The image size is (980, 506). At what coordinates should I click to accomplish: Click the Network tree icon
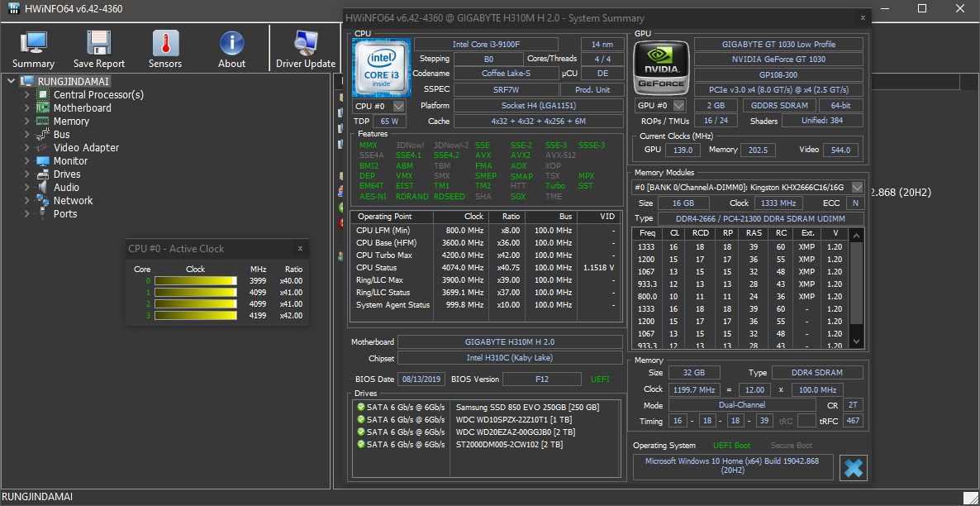click(x=43, y=200)
